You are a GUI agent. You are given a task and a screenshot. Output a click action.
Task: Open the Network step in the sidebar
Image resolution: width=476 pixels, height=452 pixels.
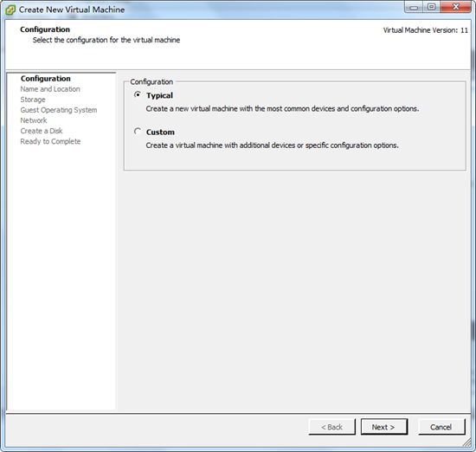(x=34, y=120)
